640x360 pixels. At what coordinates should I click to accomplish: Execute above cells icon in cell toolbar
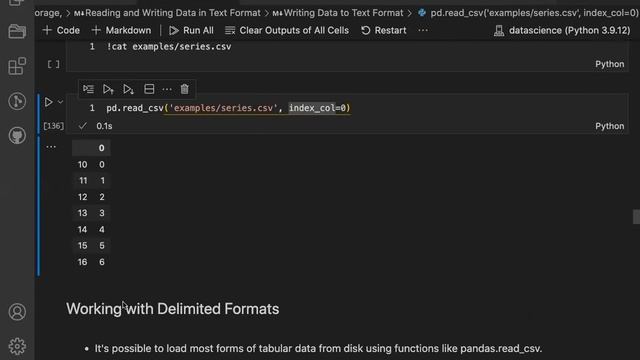click(108, 89)
